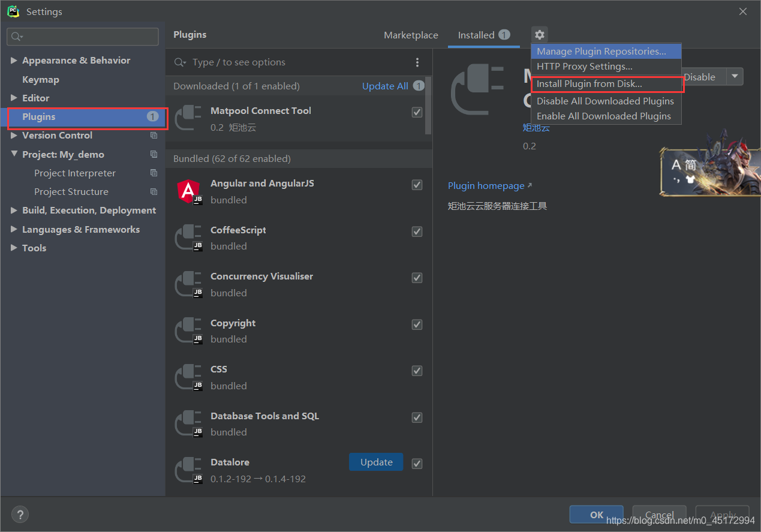The image size is (761, 532).
Task: Click the copy icon next to Project Structure
Action: (154, 192)
